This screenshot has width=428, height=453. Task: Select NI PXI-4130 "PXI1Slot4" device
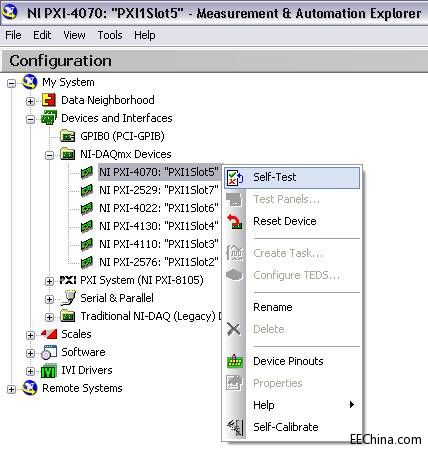(x=159, y=226)
